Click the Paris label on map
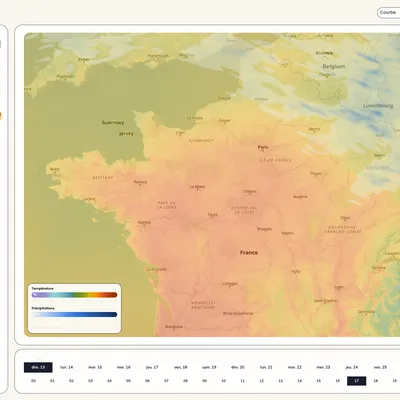The image size is (400, 400). [x=263, y=147]
